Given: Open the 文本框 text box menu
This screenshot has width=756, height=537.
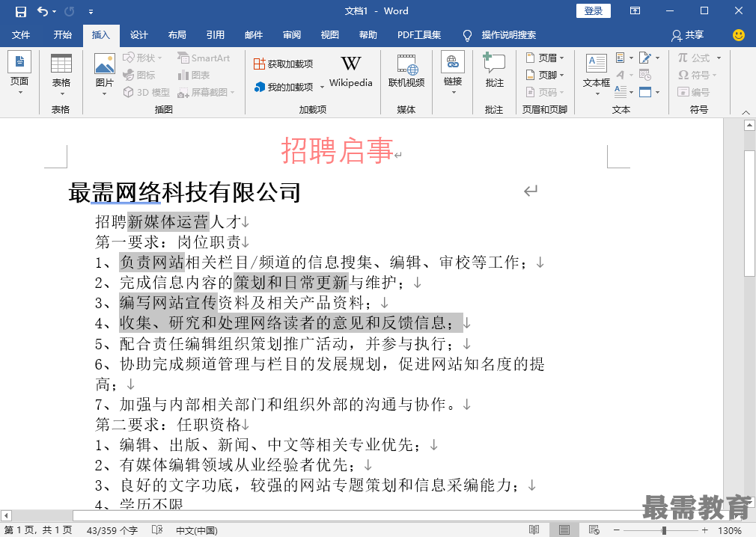Looking at the screenshot, I should (597, 74).
